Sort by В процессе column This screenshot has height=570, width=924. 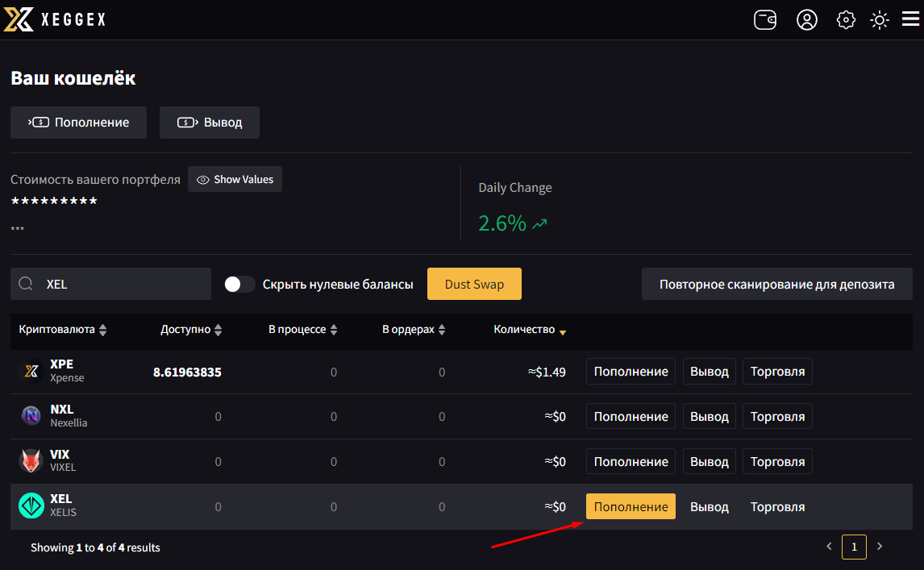303,330
